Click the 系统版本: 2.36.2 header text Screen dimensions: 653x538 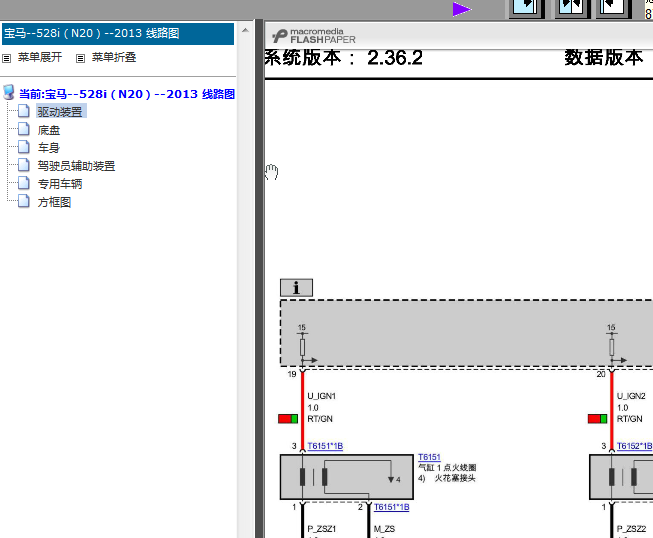pyautogui.click(x=344, y=58)
